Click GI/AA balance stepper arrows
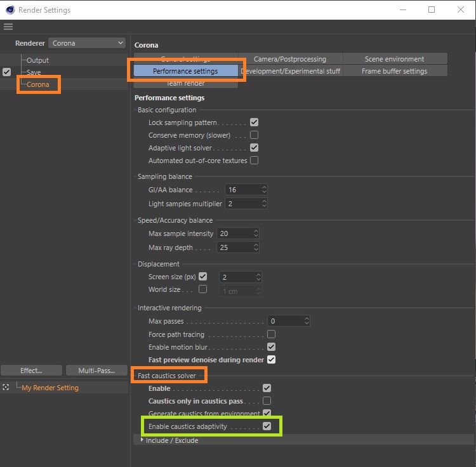 click(x=264, y=190)
